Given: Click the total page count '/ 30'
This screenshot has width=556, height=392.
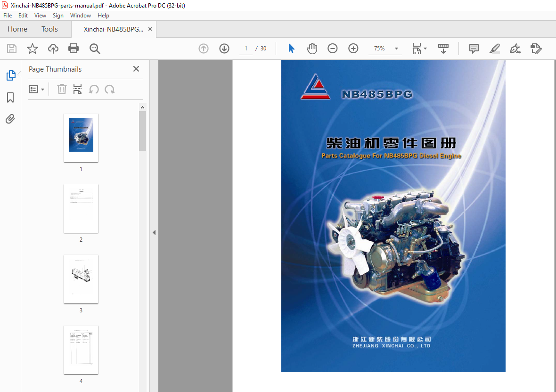Looking at the screenshot, I should pyautogui.click(x=261, y=49).
